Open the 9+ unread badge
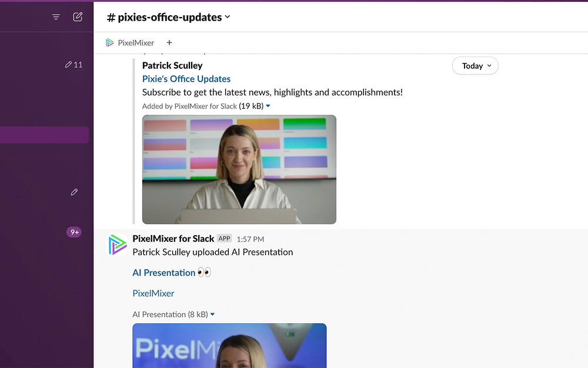This screenshot has width=588, height=368. click(x=74, y=232)
